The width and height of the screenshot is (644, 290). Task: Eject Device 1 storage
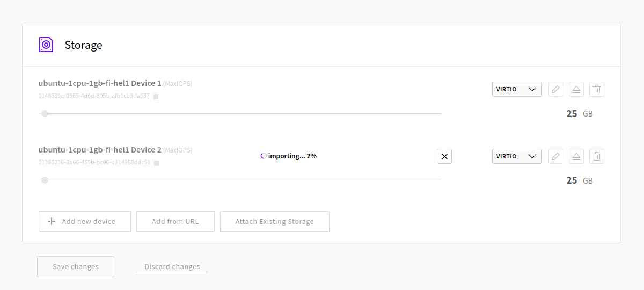coord(576,89)
